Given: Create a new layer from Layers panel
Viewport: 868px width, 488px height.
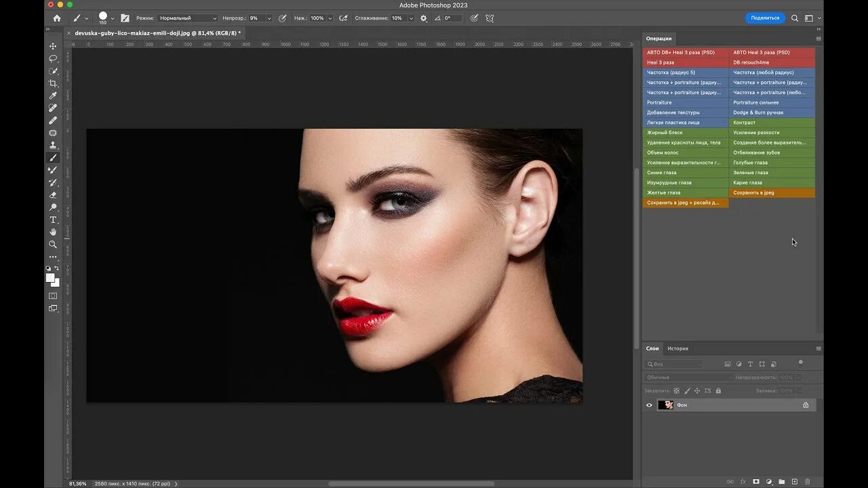Looking at the screenshot, I should (795, 482).
